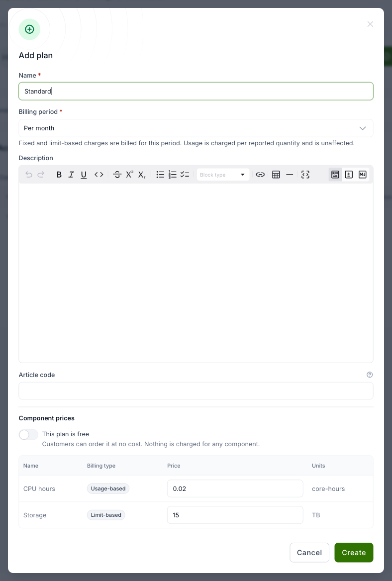Open the Billing period dropdown

pyautogui.click(x=196, y=128)
